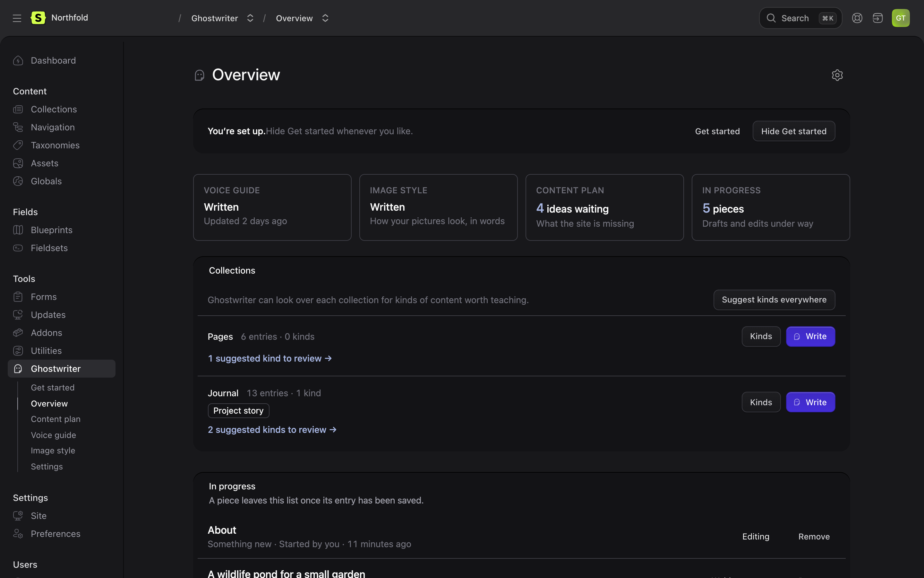This screenshot has width=924, height=578.
Task: Click the Northfold logo icon
Action: pos(38,18)
